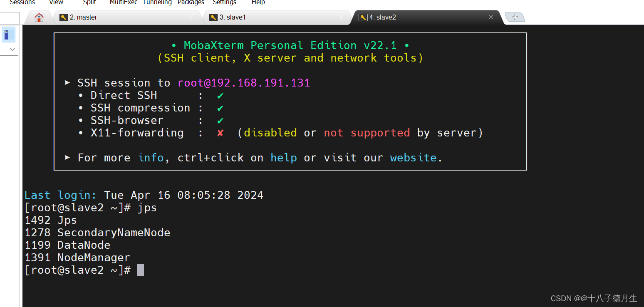Open the View menu

point(56,2)
